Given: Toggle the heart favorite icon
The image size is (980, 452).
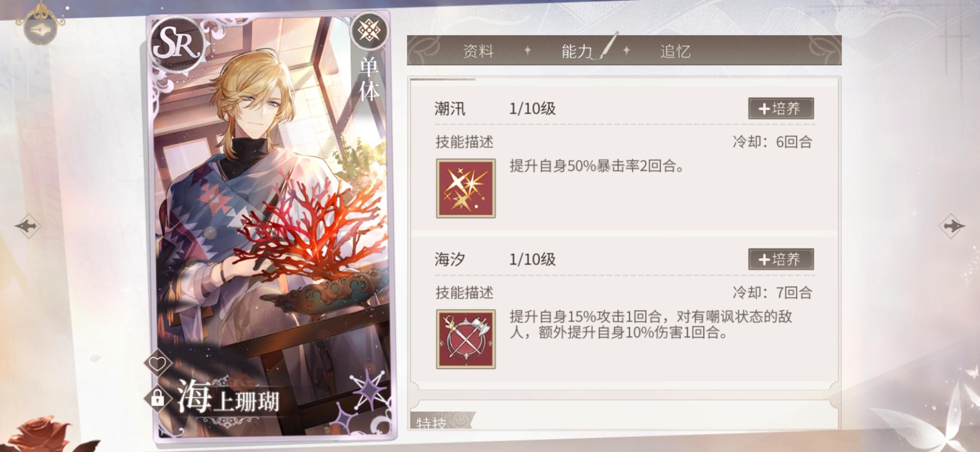Looking at the screenshot, I should tap(158, 363).
